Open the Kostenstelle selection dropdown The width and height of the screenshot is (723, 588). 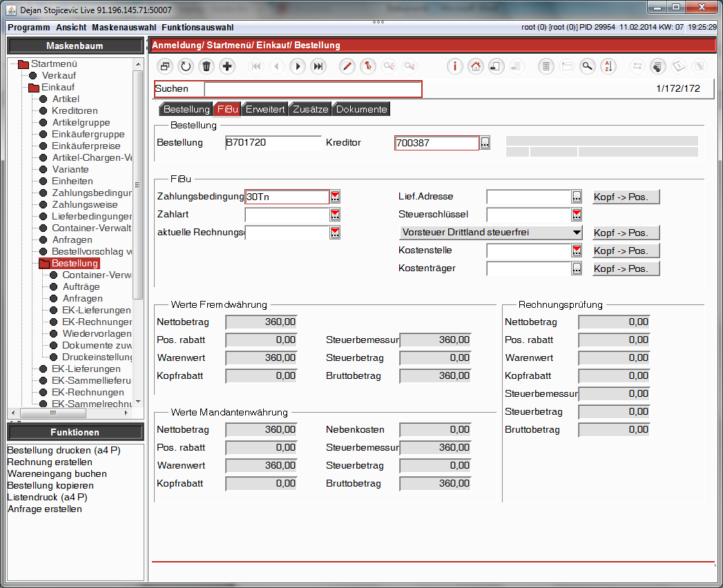(x=577, y=251)
